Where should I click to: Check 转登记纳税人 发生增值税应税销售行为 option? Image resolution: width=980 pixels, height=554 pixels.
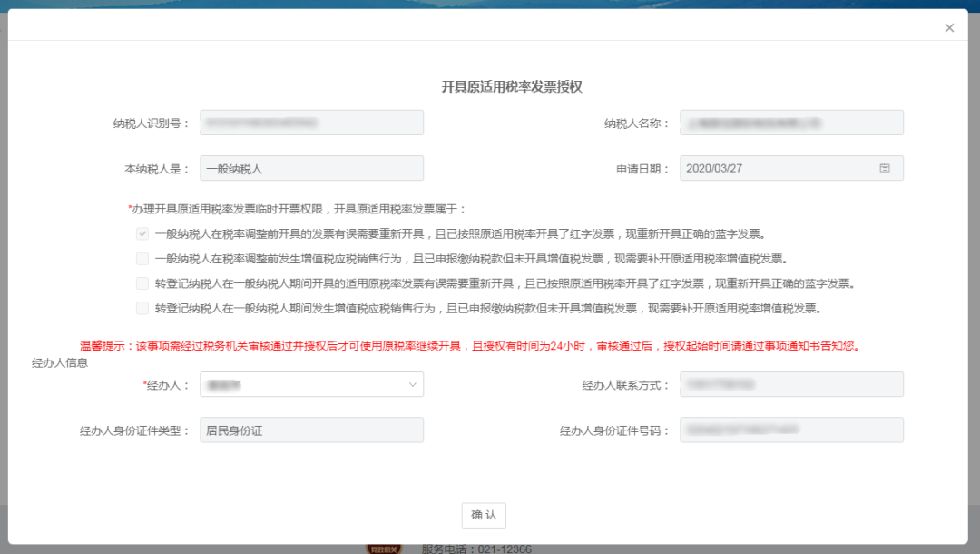142,308
